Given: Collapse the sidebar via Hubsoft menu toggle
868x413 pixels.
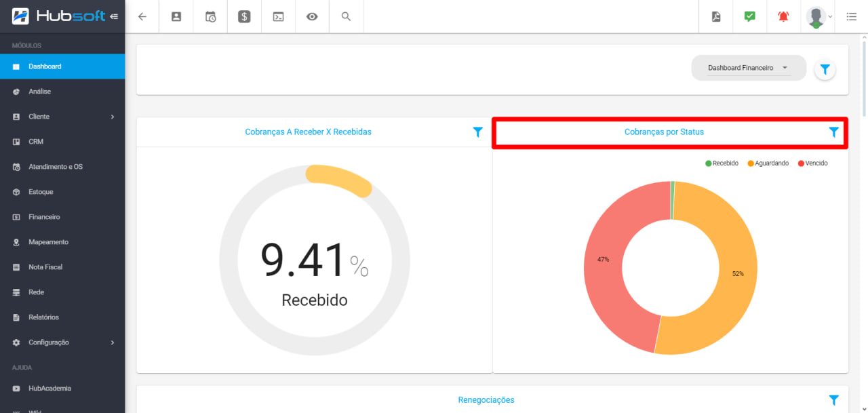Looking at the screenshot, I should point(114,16).
